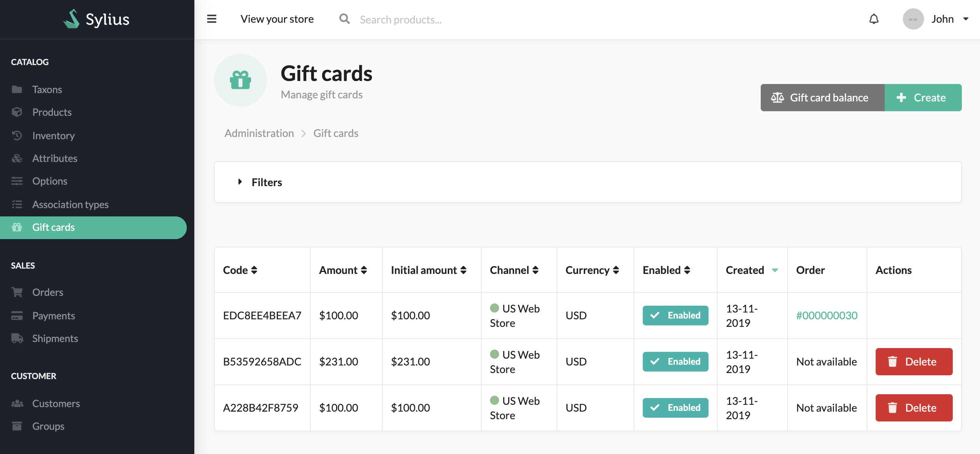Sort by Created column dropdown
The image size is (980, 454).
coord(774,270)
